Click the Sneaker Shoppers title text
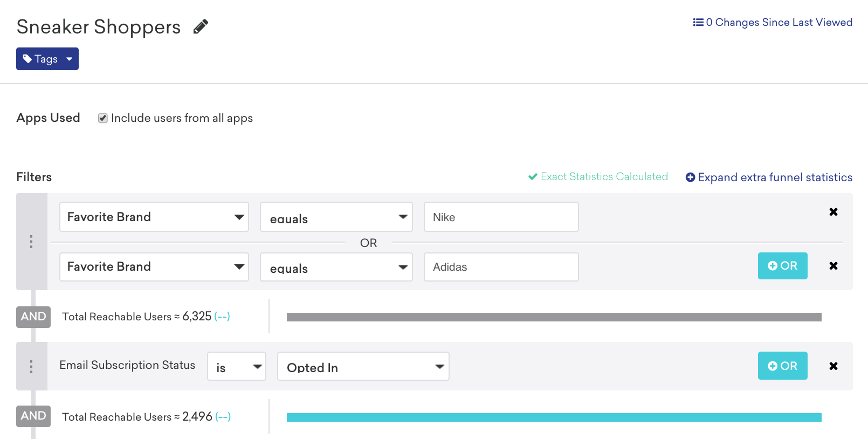 pyautogui.click(x=99, y=27)
